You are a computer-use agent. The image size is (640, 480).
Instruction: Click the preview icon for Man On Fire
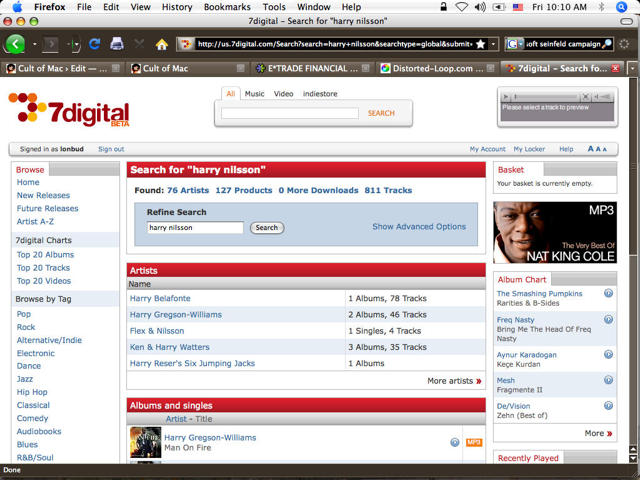pyautogui.click(x=455, y=442)
